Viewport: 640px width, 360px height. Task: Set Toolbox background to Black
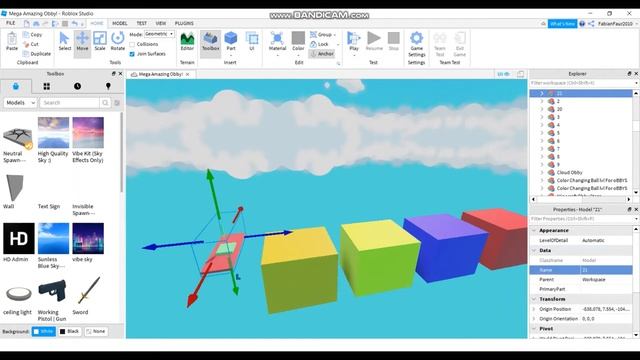pyautogui.click(x=69, y=331)
